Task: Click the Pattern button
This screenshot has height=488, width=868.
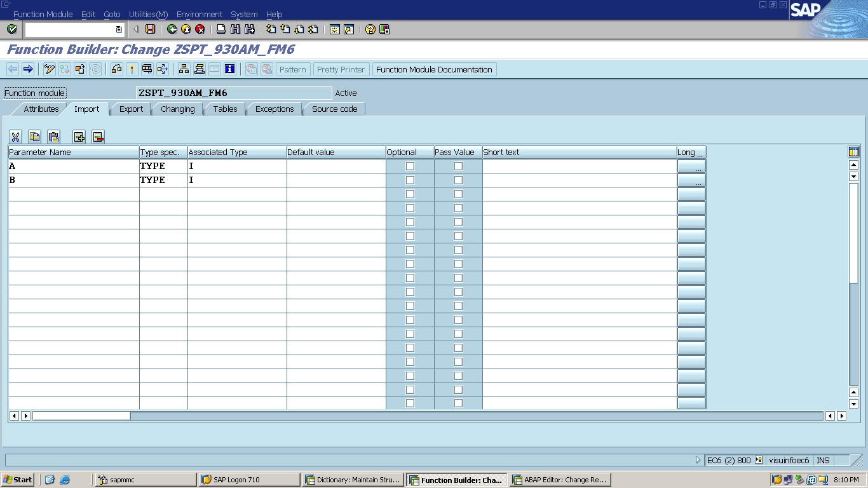Action: click(292, 69)
